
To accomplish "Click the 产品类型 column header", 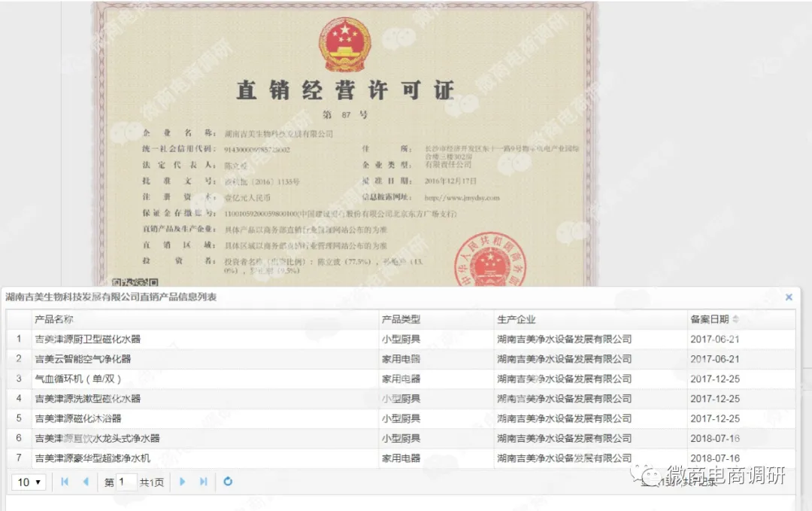I will (x=401, y=320).
